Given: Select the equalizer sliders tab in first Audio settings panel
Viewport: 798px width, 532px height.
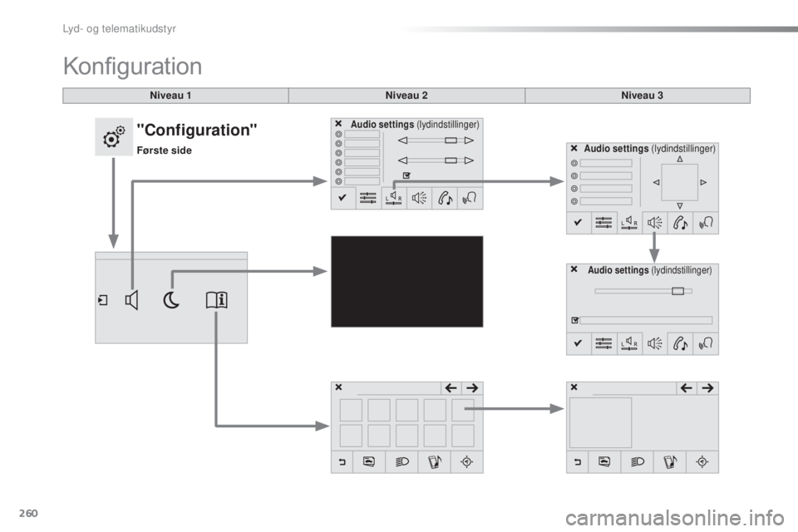Looking at the screenshot, I should [368, 198].
